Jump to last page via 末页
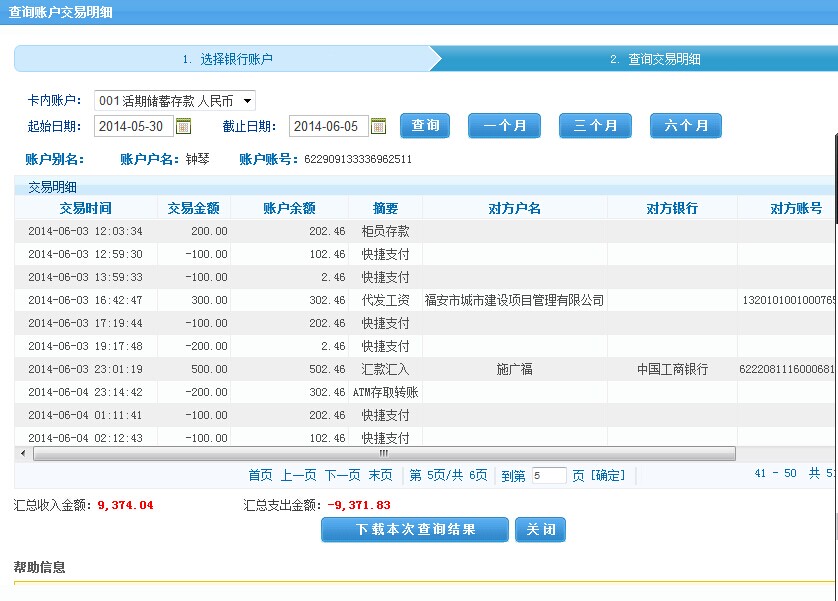This screenshot has width=838, height=601. click(380, 475)
